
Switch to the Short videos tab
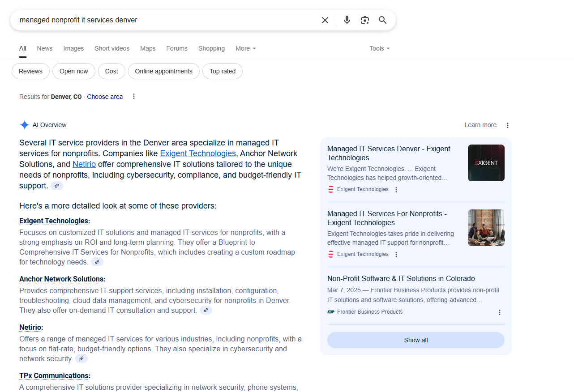pos(112,48)
